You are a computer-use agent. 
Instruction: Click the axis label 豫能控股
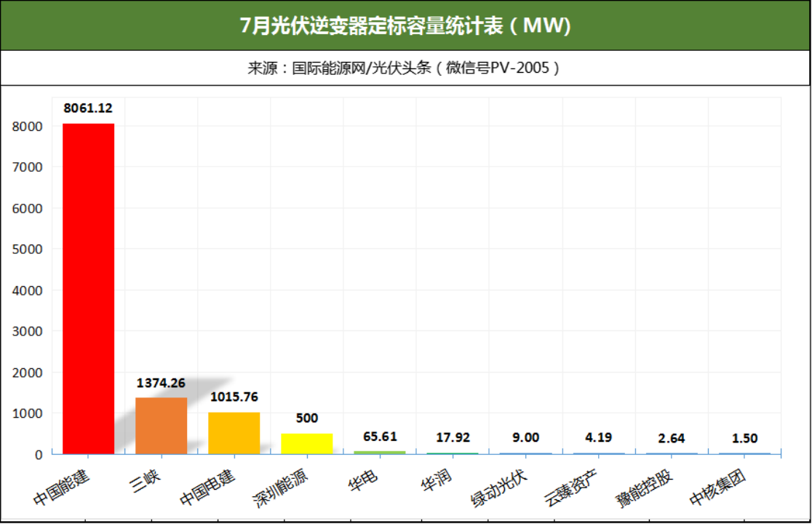644,488
